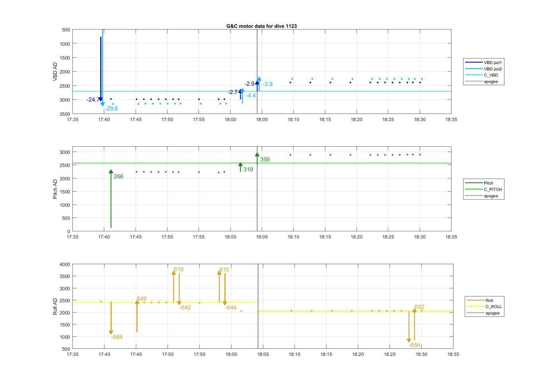Screen dimensions: 557x392
Task: Click the 'VBD AD' y-axis label
Action: click(55, 72)
